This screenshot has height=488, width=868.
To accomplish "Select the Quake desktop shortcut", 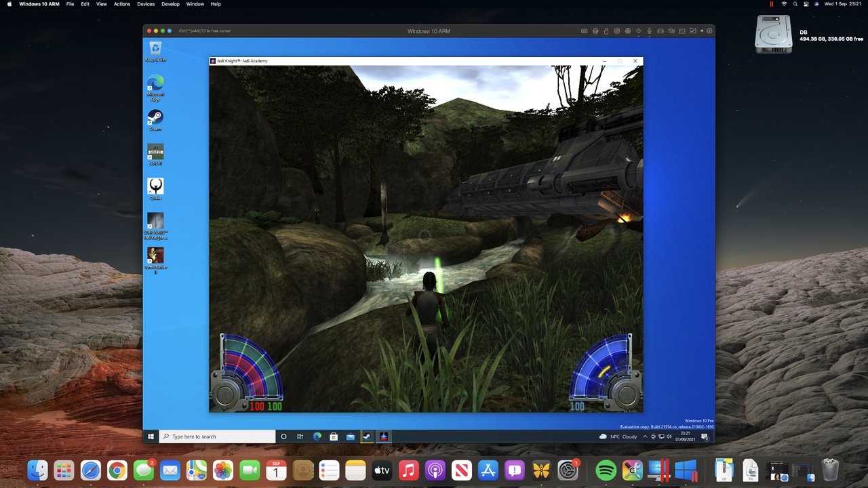I will (155, 189).
